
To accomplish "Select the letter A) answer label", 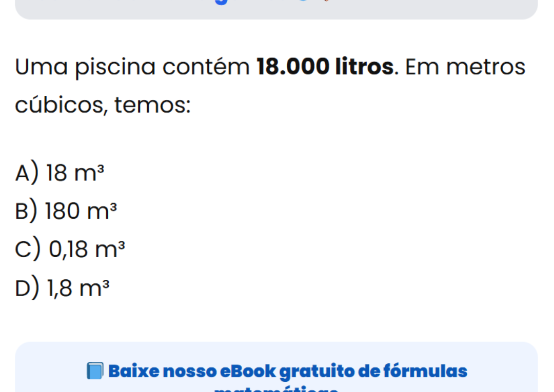I will click(27, 173).
